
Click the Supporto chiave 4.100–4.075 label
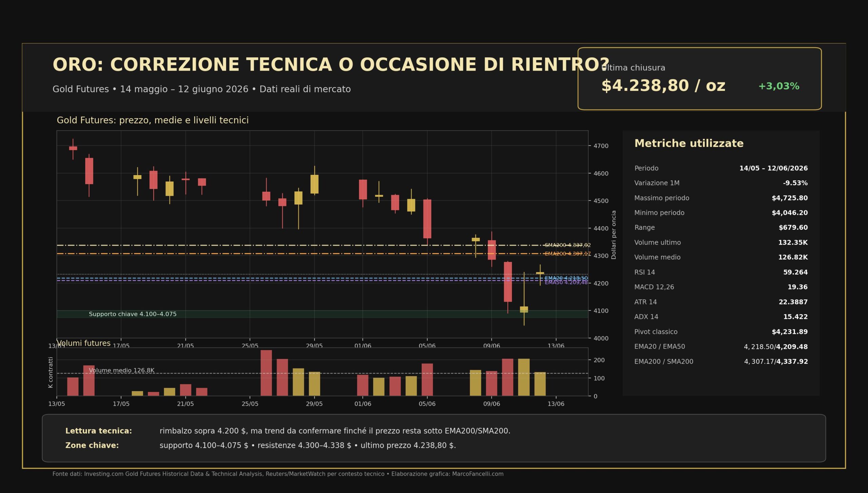click(133, 314)
